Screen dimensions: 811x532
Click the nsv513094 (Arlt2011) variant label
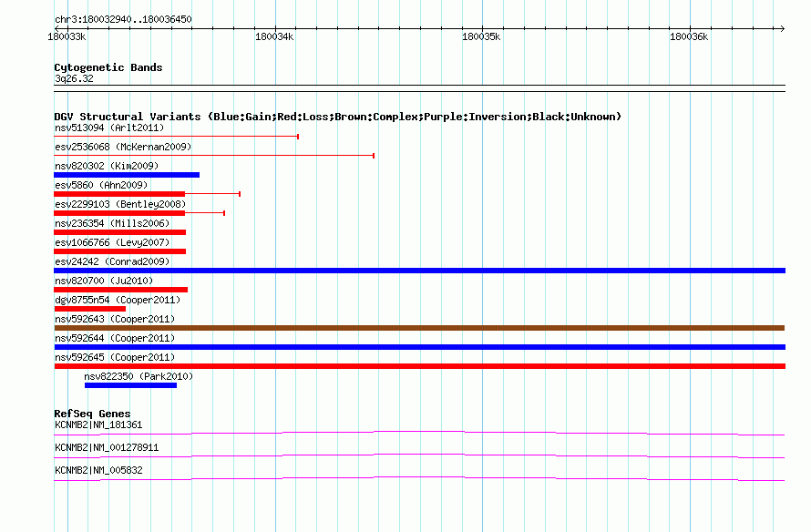pyautogui.click(x=109, y=128)
